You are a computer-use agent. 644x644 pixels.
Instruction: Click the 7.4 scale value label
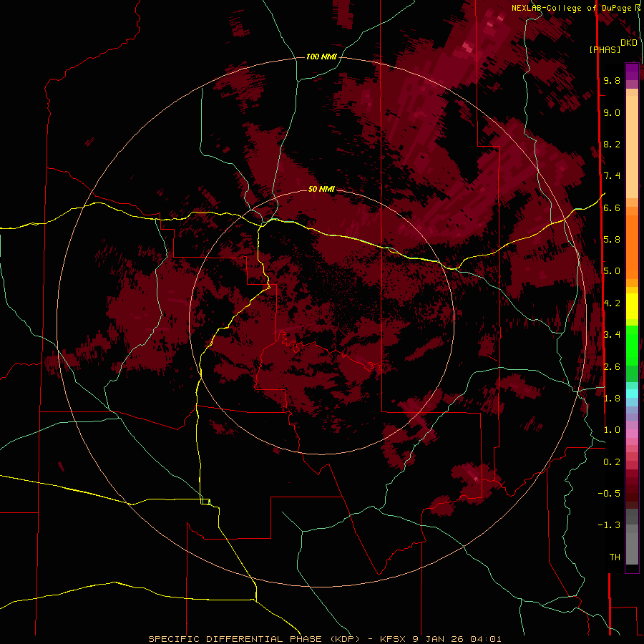612,176
